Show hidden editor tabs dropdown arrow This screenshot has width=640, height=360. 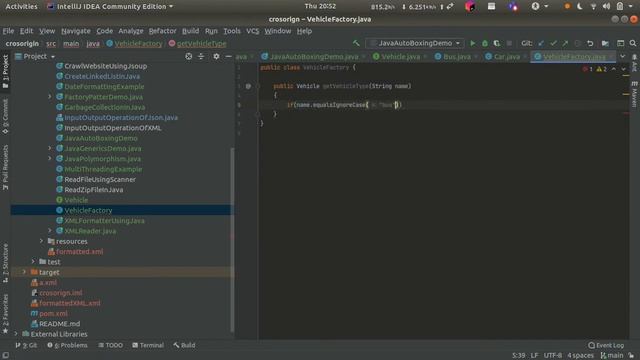coord(622,56)
